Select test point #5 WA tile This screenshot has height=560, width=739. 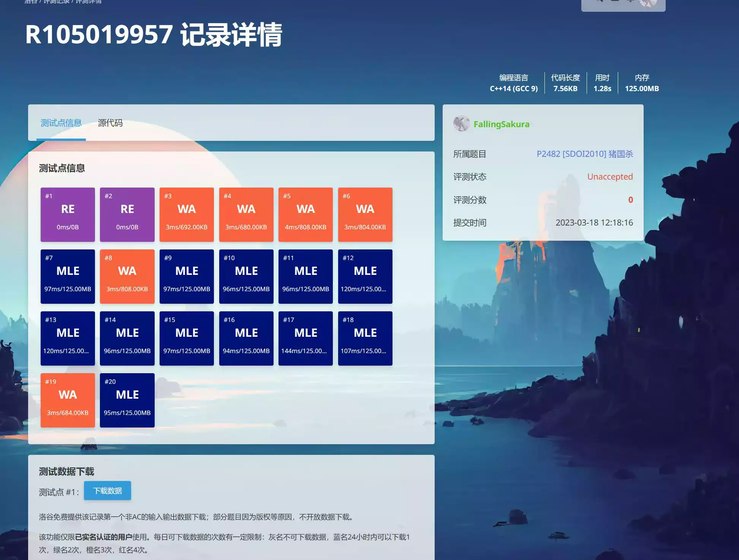305,215
